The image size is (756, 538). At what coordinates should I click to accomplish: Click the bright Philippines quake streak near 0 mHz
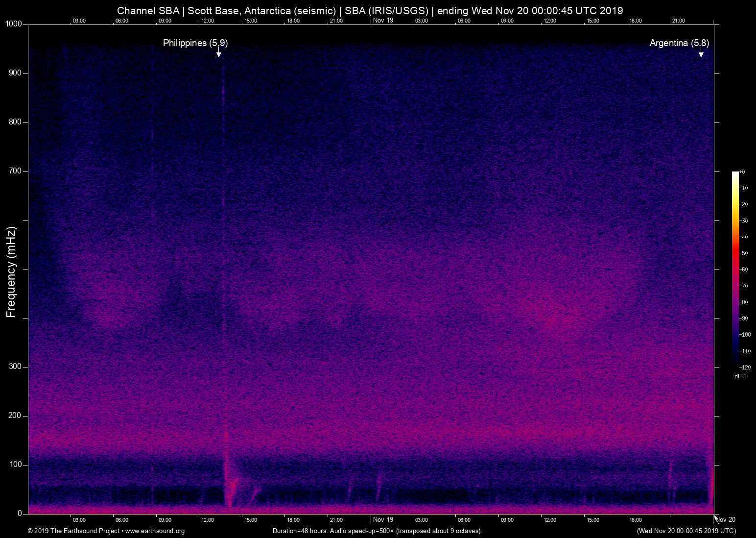(228, 495)
